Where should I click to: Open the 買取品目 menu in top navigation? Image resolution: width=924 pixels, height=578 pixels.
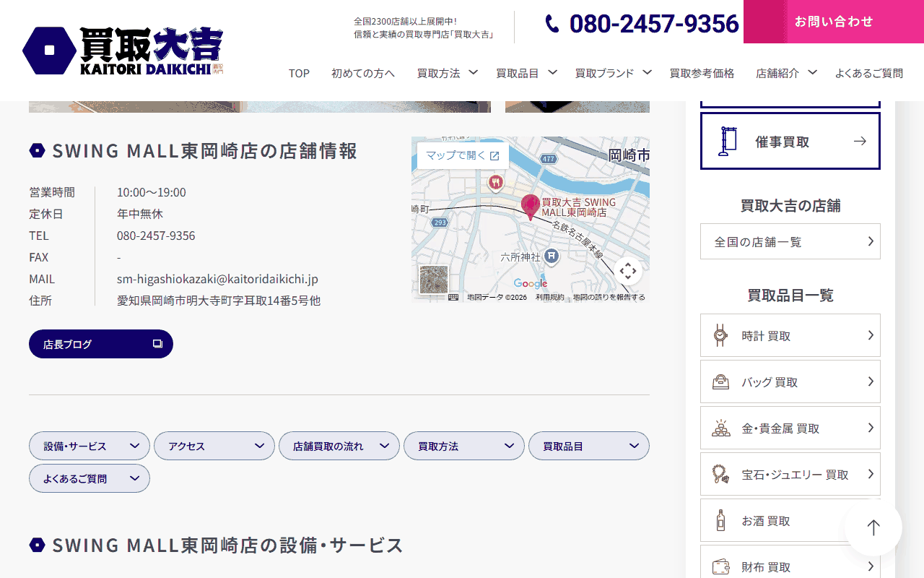(x=526, y=73)
